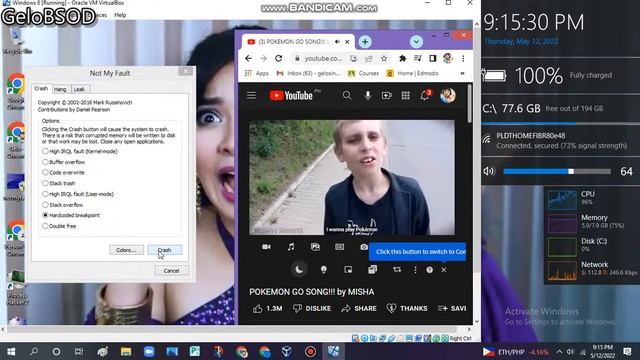Reload the YouTube page

pos(278,59)
